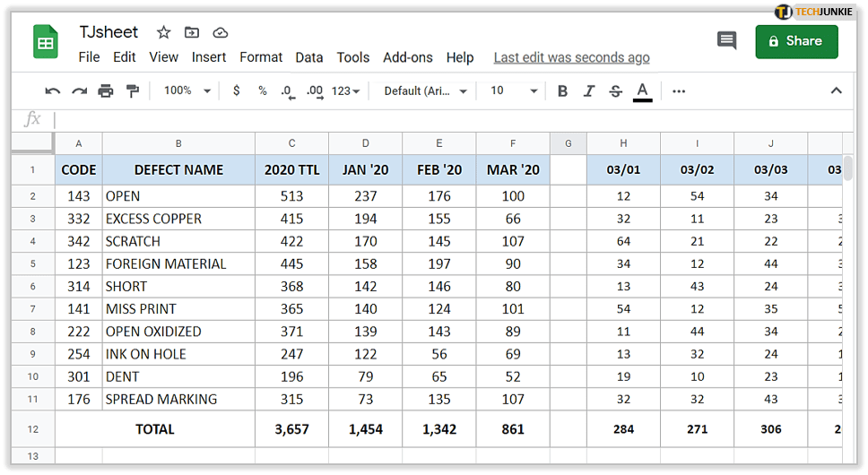This screenshot has height=475, width=868.
Task: Open the 100% zoom dropdown
Action: coord(187,91)
